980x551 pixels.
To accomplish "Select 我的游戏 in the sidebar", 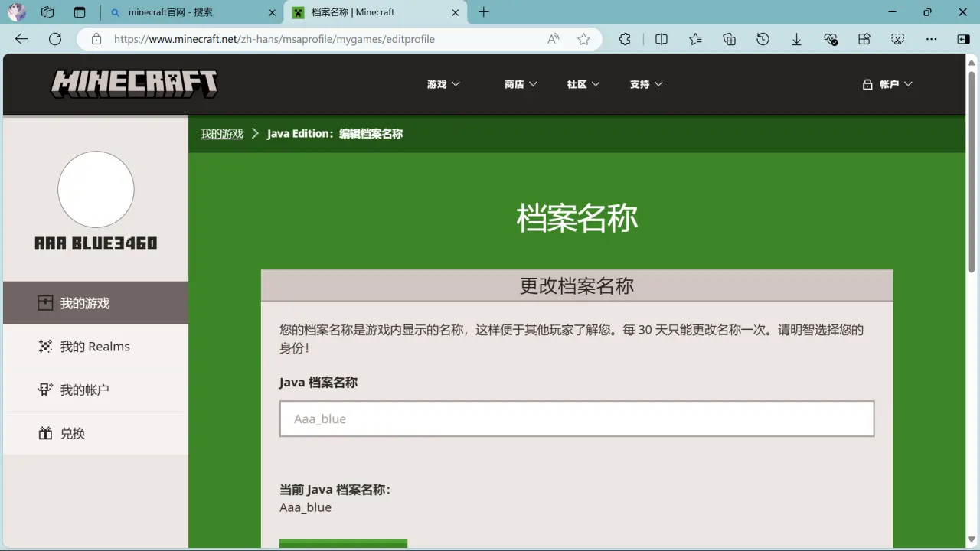I will tap(96, 303).
